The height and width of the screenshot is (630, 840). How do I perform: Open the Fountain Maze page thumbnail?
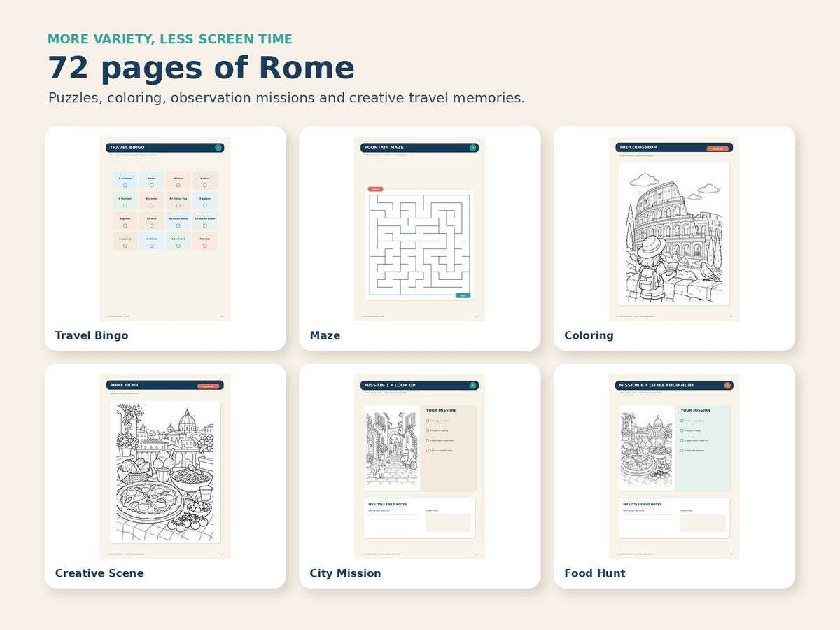click(420, 229)
